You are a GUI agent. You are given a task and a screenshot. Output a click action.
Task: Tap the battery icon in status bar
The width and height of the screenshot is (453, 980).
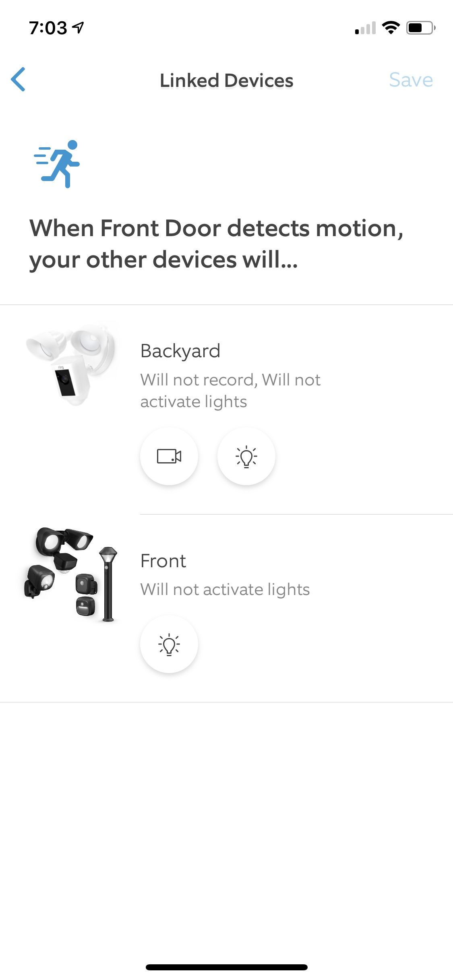[x=420, y=28]
